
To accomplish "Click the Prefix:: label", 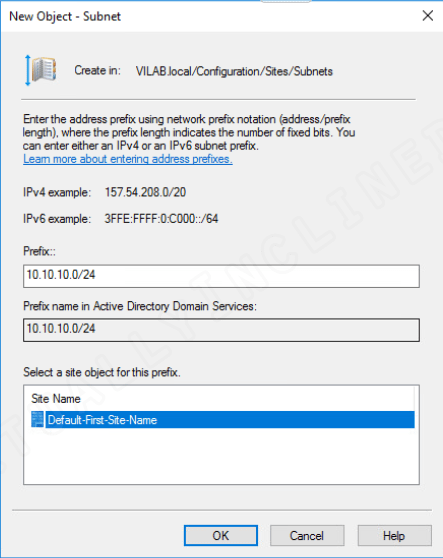I will pos(39,251).
